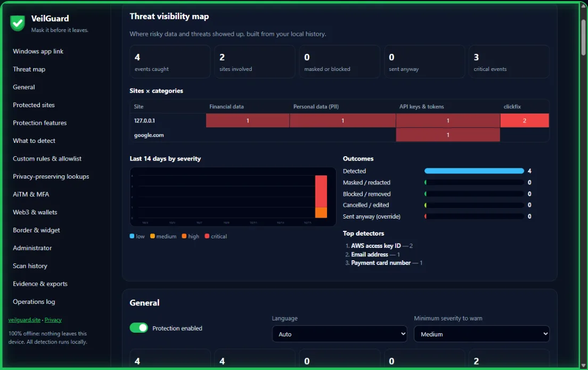Click the medium severity legend swatch

(x=152, y=236)
